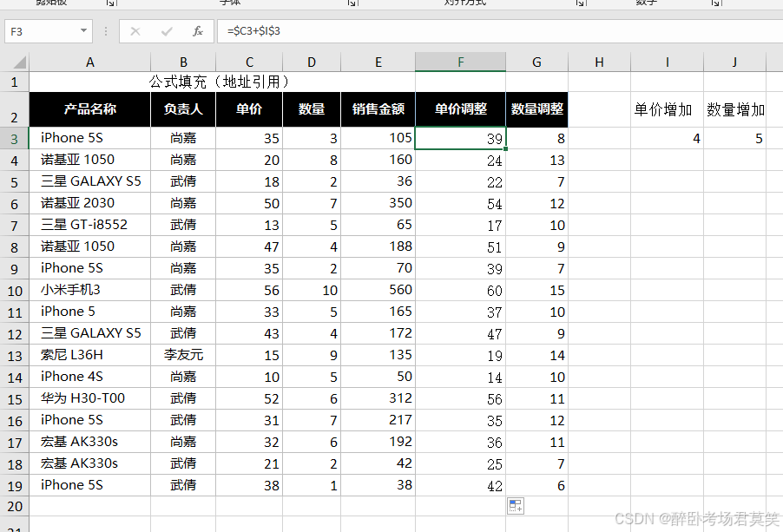The width and height of the screenshot is (783, 532).
Task: Click the 单价调整 header cell
Action: click(460, 109)
